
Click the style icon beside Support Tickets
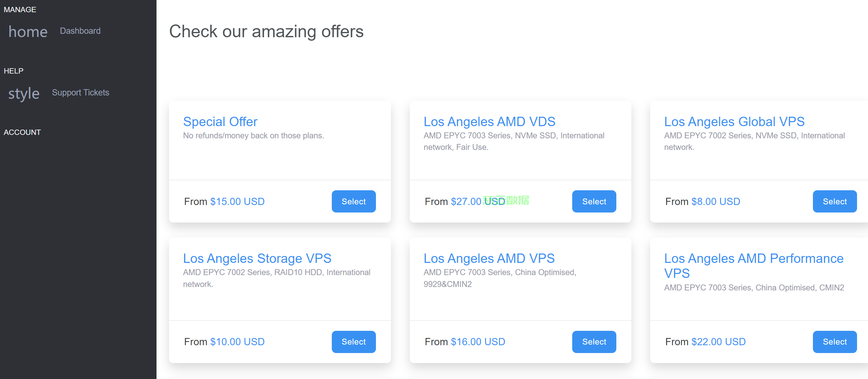[x=23, y=93]
